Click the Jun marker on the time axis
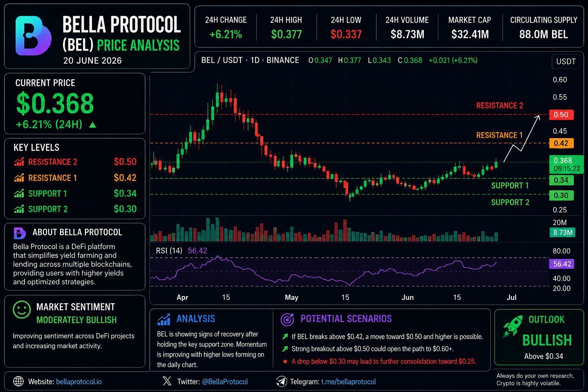The height and width of the screenshot is (392, 588). pyautogui.click(x=408, y=297)
